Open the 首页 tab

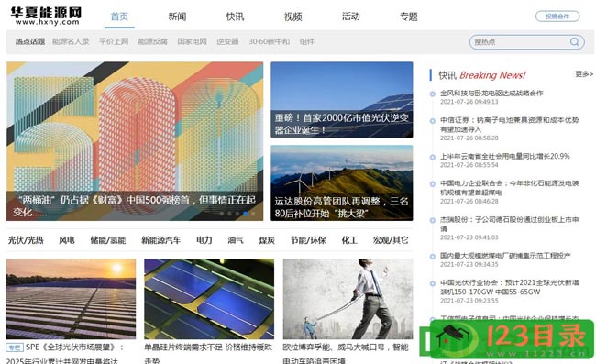click(x=119, y=17)
